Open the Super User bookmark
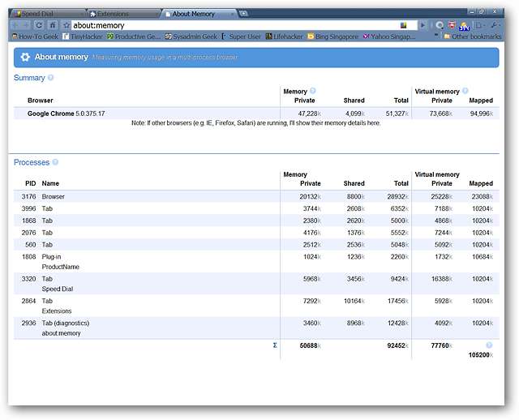 pyautogui.click(x=241, y=36)
